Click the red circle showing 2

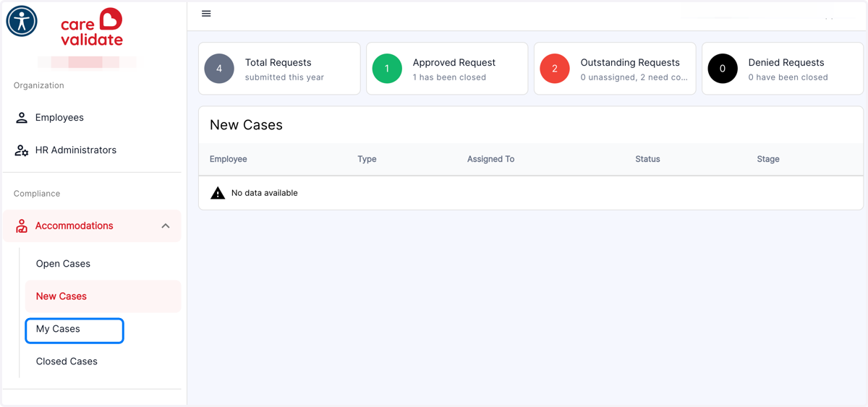point(555,69)
